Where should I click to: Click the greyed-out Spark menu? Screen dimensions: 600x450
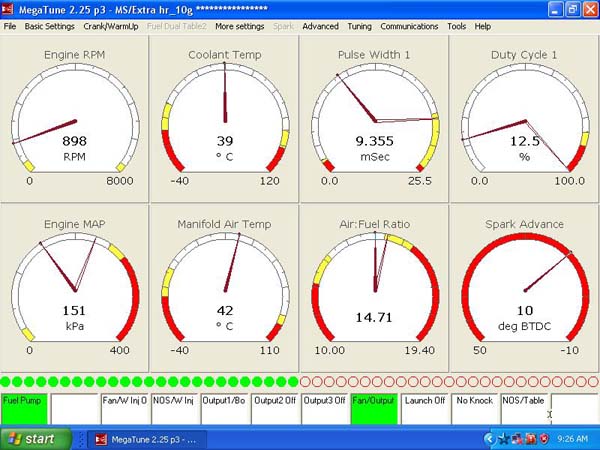283,26
